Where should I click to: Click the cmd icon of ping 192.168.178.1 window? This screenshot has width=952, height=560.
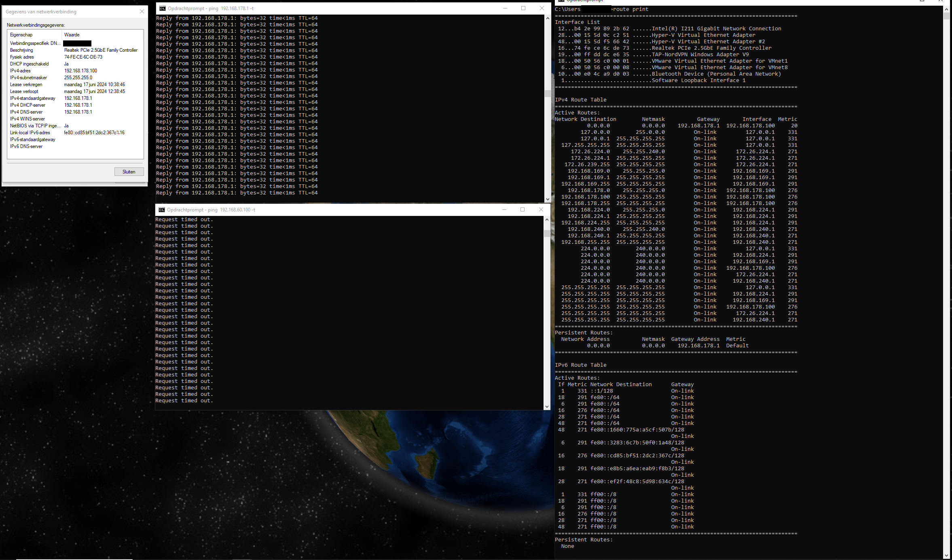[162, 8]
